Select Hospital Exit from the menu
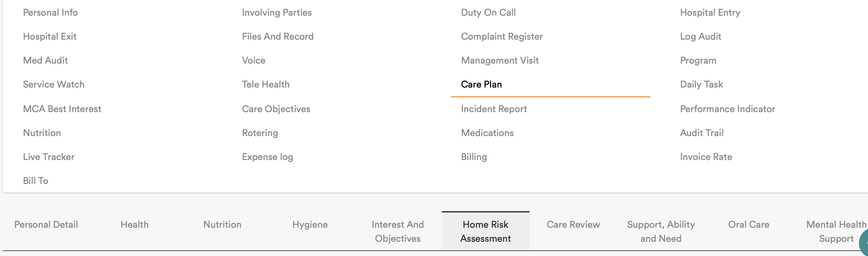Screen dimensions: 868x256 (x=50, y=36)
